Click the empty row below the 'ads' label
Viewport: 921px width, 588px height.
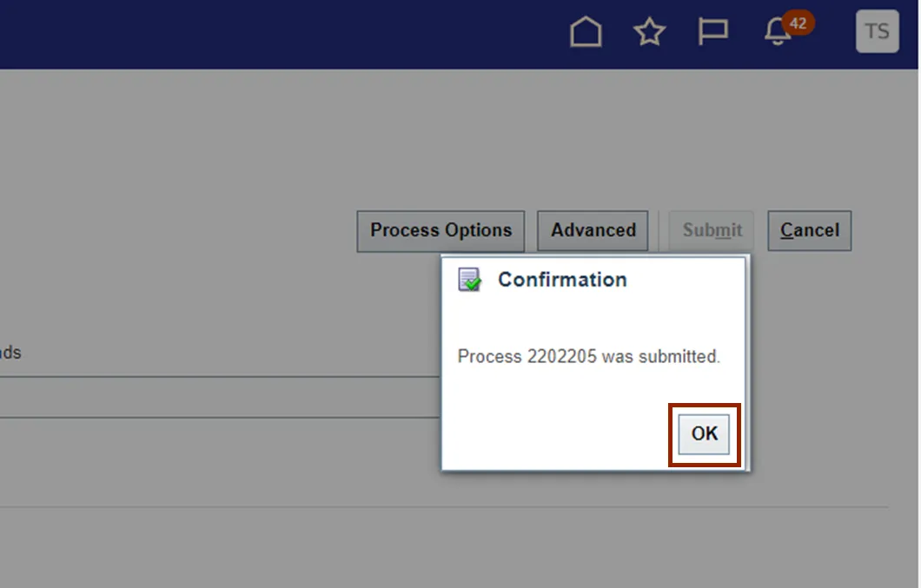click(x=217, y=398)
